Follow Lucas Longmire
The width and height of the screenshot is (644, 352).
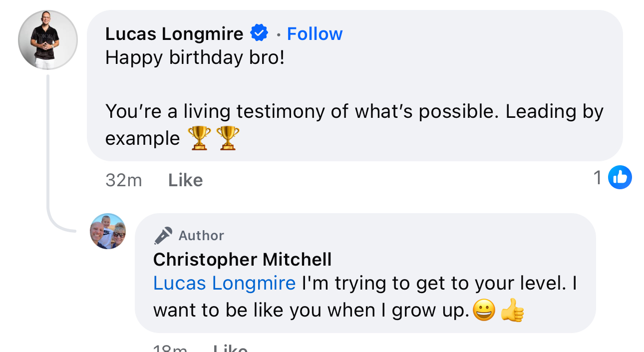pyautogui.click(x=315, y=33)
